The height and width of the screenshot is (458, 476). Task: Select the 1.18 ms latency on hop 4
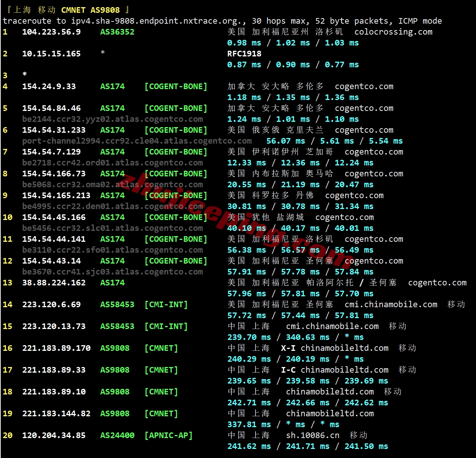click(244, 97)
